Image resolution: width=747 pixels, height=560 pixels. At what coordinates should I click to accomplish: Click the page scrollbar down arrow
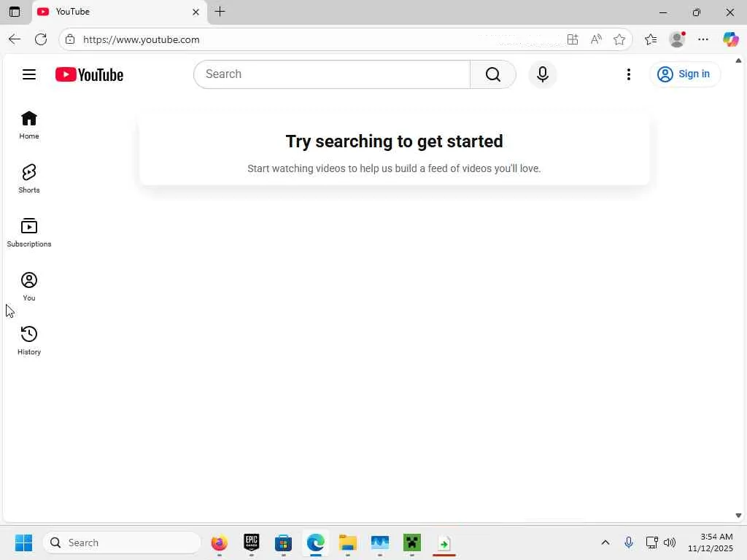click(738, 516)
